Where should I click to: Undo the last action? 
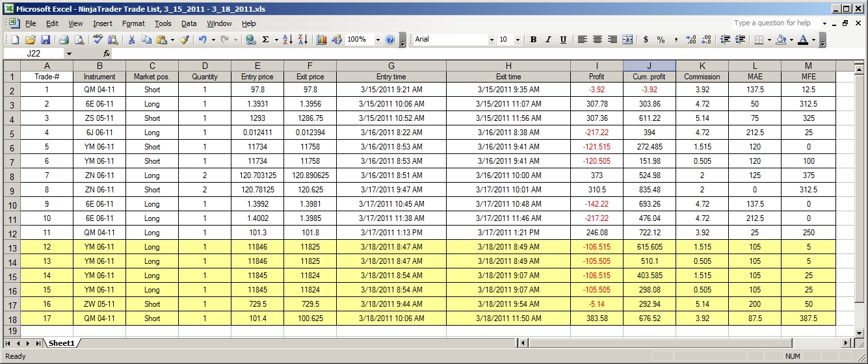(203, 40)
